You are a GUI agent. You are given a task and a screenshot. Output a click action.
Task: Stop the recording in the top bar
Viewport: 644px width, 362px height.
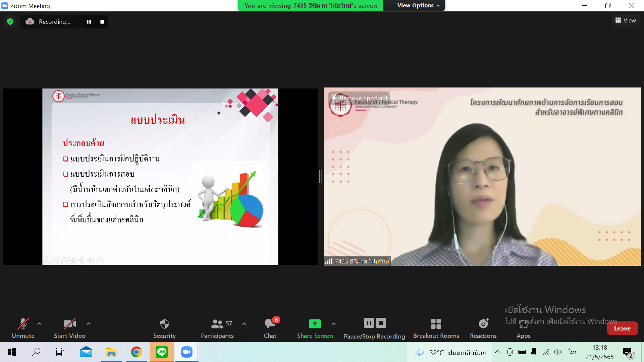pyautogui.click(x=102, y=22)
